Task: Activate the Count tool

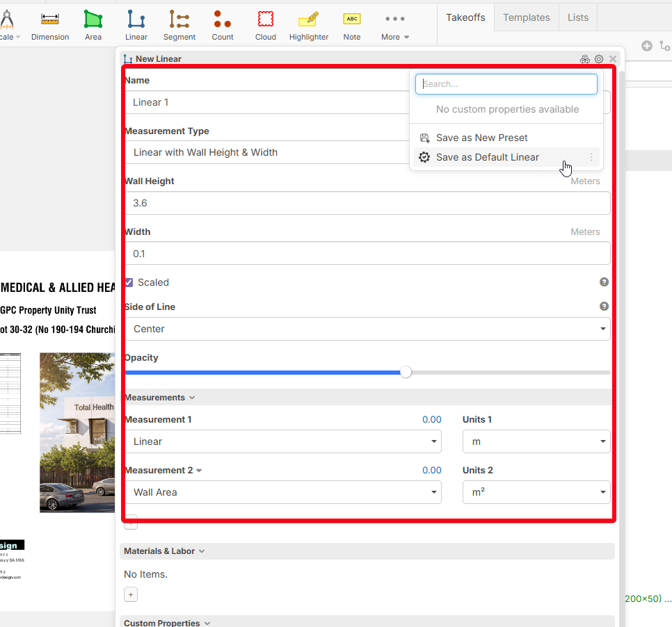Action: coord(223,25)
